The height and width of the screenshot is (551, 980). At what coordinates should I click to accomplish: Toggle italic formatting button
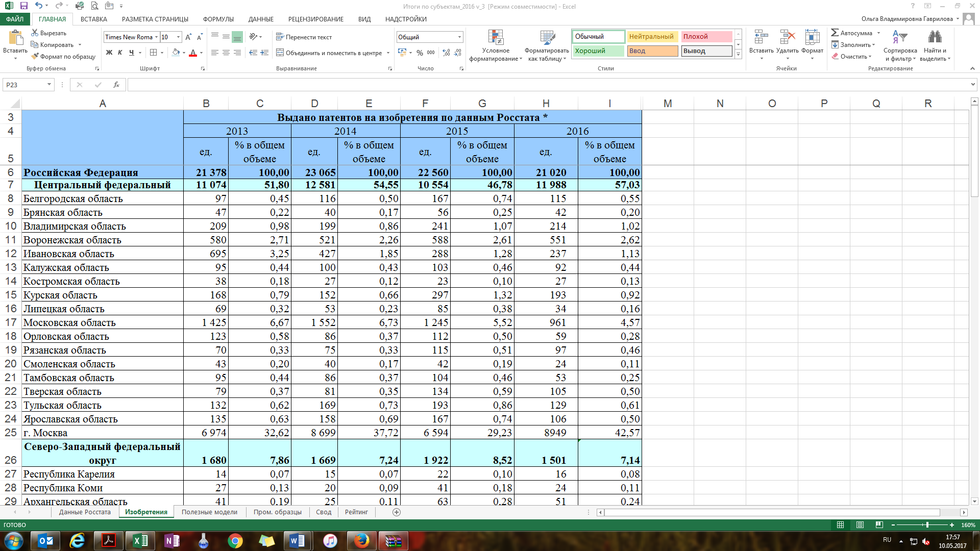(120, 53)
